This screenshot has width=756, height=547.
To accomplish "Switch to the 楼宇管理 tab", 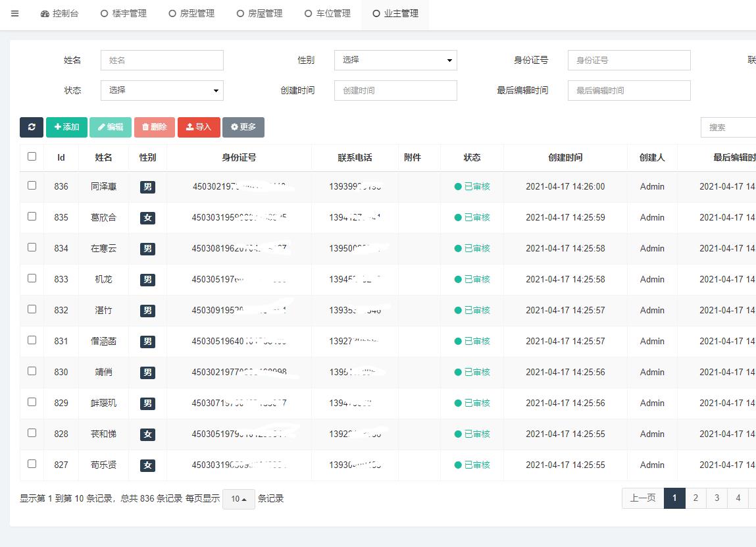I will click(124, 13).
